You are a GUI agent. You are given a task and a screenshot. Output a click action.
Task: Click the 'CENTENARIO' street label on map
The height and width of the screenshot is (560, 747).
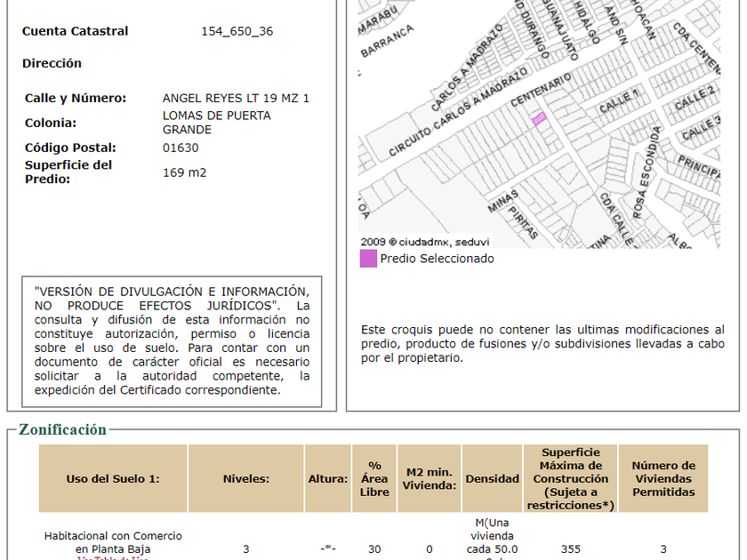click(x=541, y=90)
